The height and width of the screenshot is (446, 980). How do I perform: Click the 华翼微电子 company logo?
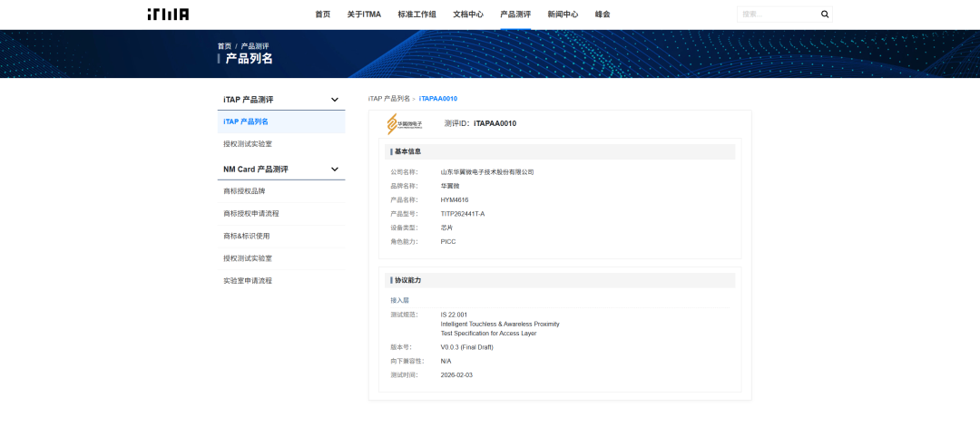pos(404,123)
